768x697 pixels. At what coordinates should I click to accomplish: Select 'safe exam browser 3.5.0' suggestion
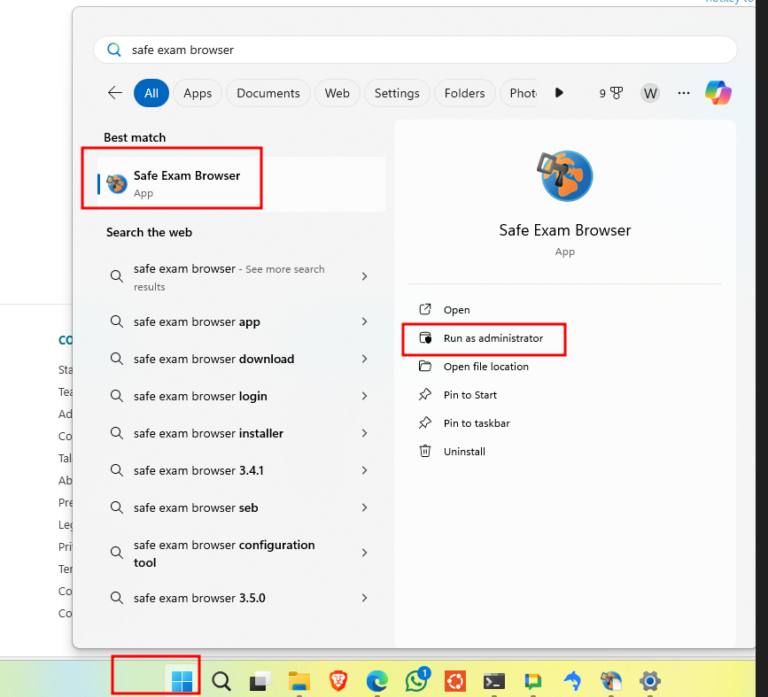[x=239, y=598]
